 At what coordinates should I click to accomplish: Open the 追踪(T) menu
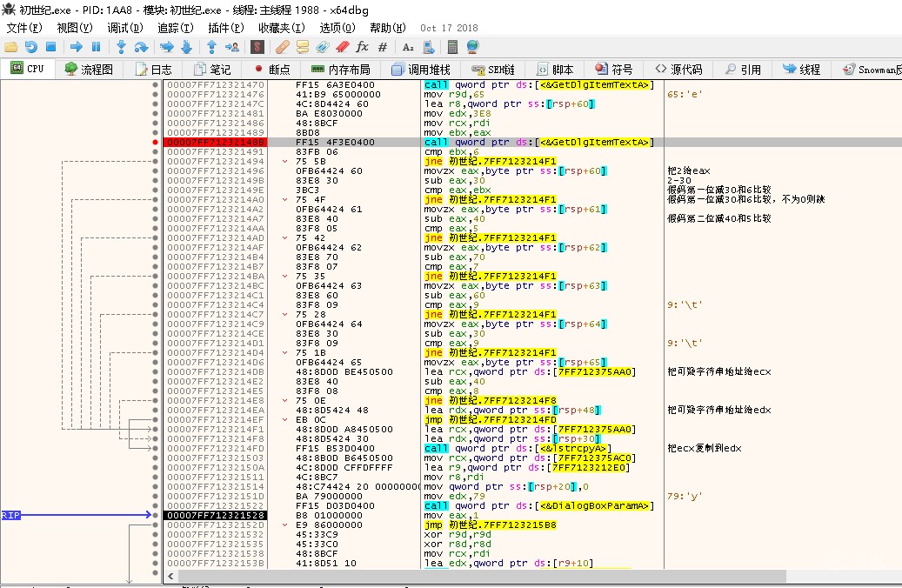pyautogui.click(x=176, y=28)
